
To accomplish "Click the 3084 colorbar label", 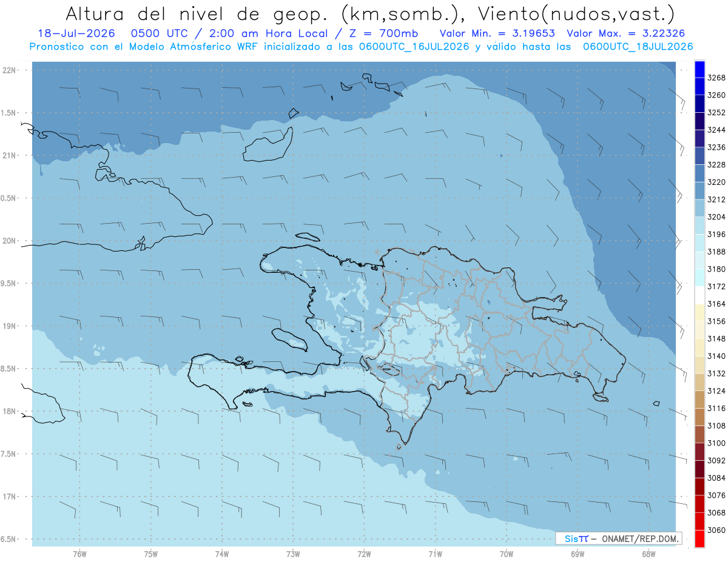I will tap(716, 478).
